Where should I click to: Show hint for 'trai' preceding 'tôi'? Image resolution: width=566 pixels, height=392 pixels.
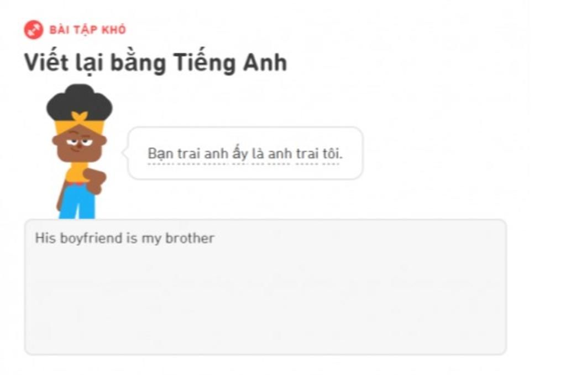click(x=307, y=154)
